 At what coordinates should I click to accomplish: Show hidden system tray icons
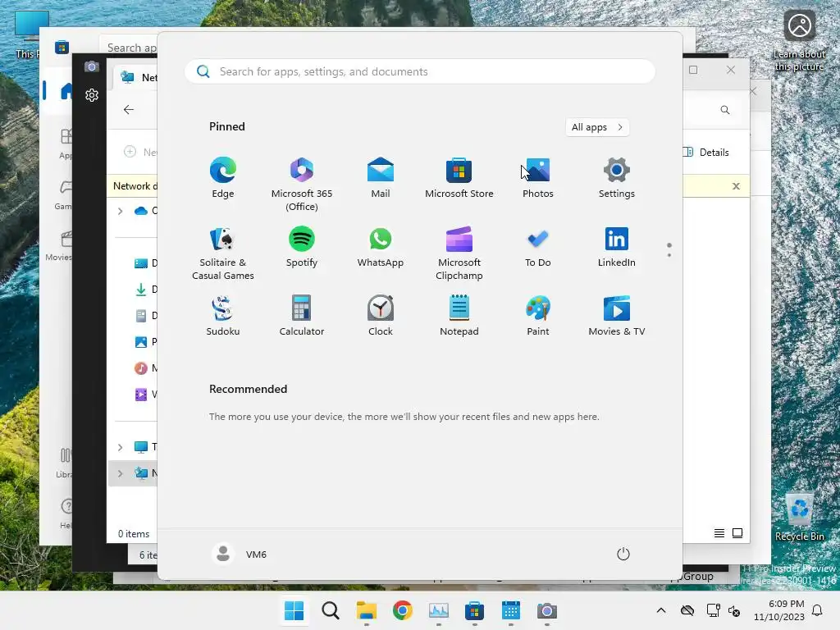click(661, 610)
